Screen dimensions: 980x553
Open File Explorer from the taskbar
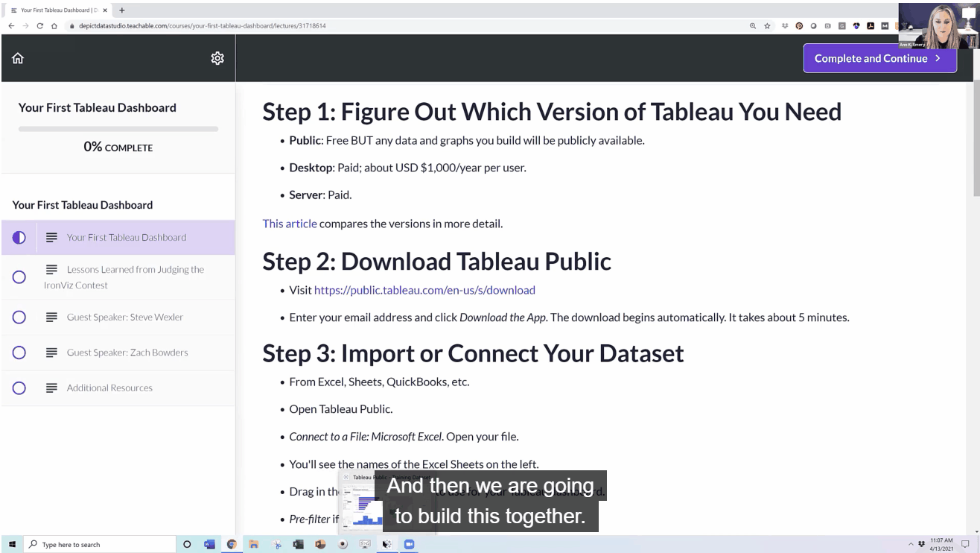(254, 544)
